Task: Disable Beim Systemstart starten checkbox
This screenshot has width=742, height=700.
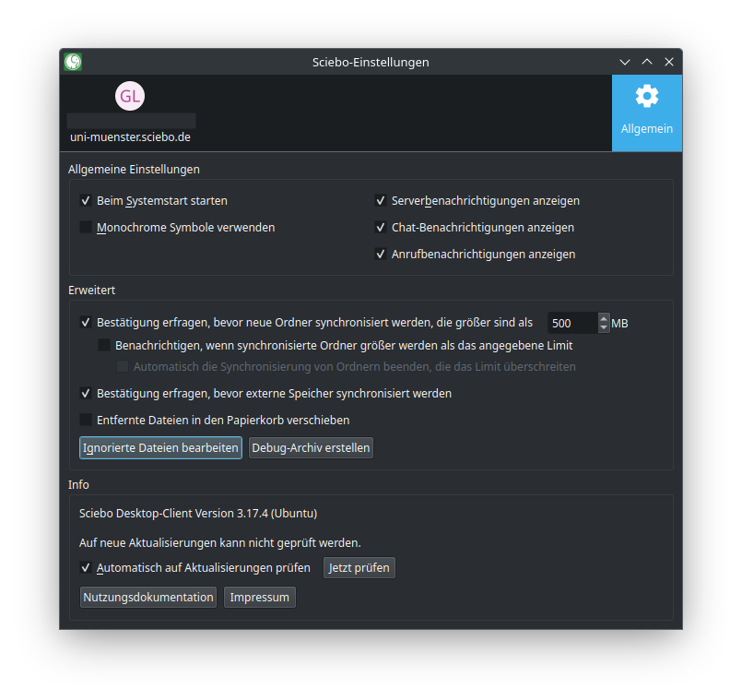Action: 86,200
